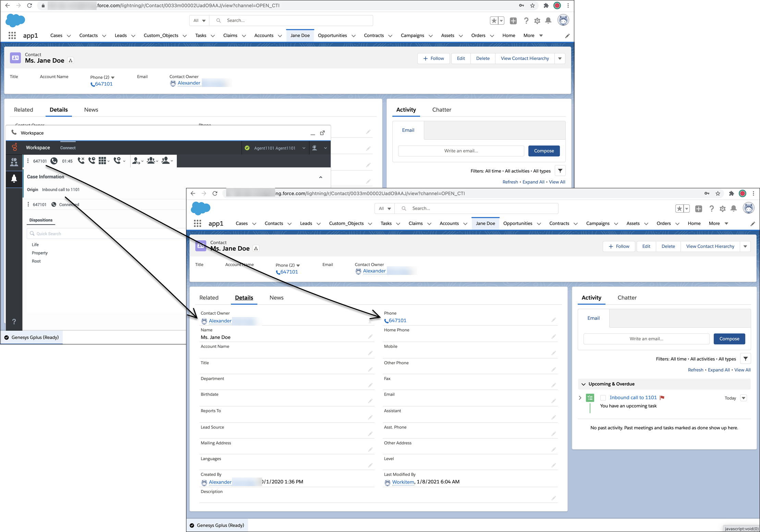Click the activity filter funnel icon
Image resolution: width=760 pixels, height=532 pixels.
coord(745,359)
